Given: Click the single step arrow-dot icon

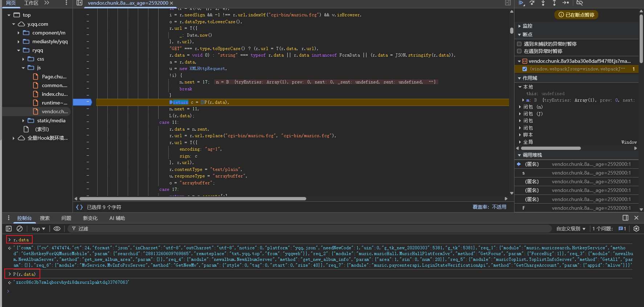Looking at the screenshot, I should click(x=566, y=3).
